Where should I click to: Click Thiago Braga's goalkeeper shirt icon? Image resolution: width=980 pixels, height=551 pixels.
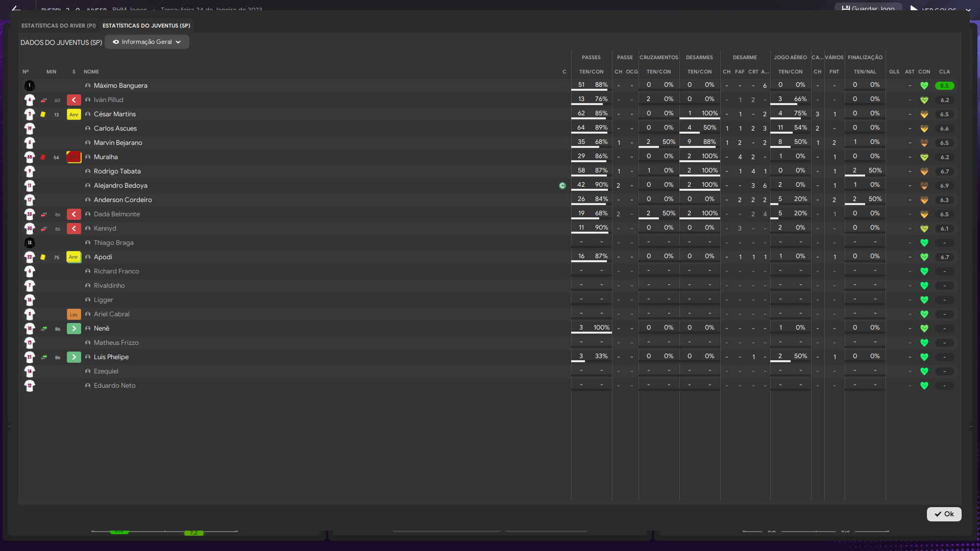point(30,243)
